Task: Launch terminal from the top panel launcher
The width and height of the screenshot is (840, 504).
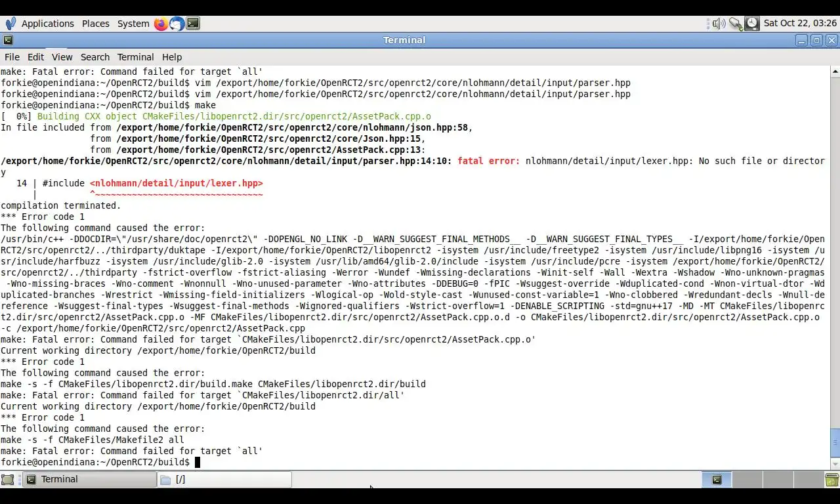Action: [x=193, y=24]
